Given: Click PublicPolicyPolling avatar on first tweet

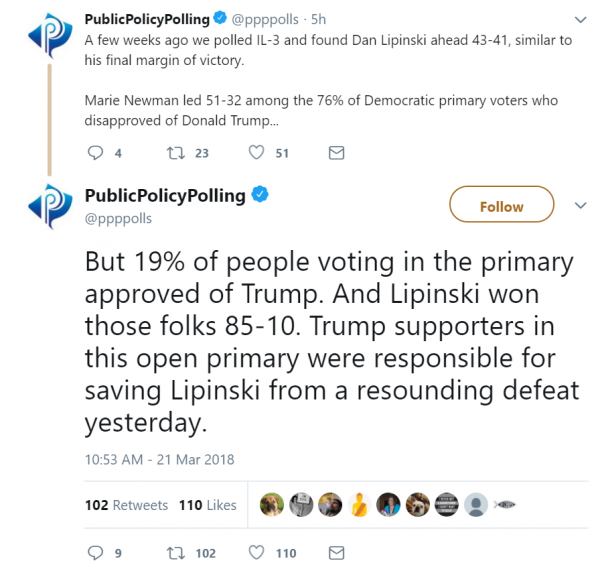Looking at the screenshot, I should 50,35.
